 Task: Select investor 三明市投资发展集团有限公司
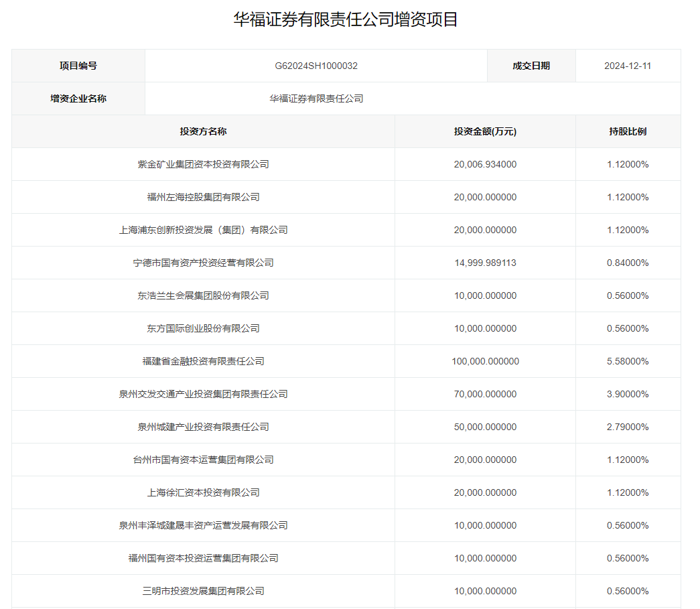(x=203, y=591)
